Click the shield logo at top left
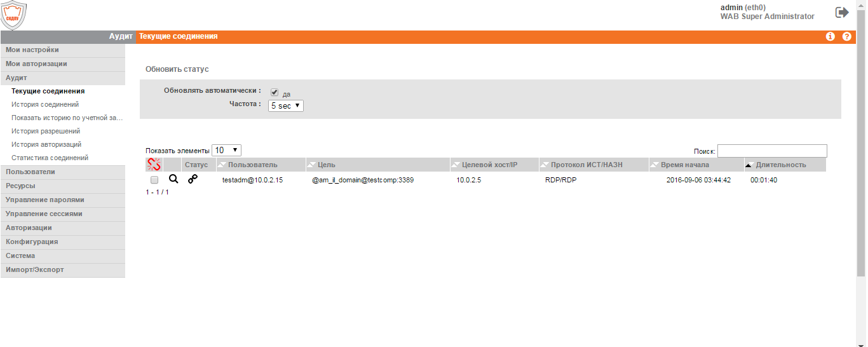 (x=14, y=15)
